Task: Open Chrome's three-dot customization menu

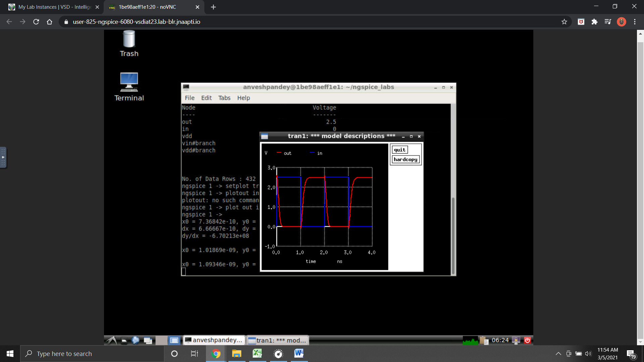Action: tap(635, 21)
